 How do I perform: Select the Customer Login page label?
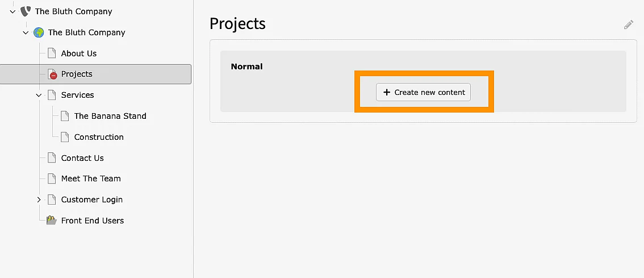(x=92, y=200)
